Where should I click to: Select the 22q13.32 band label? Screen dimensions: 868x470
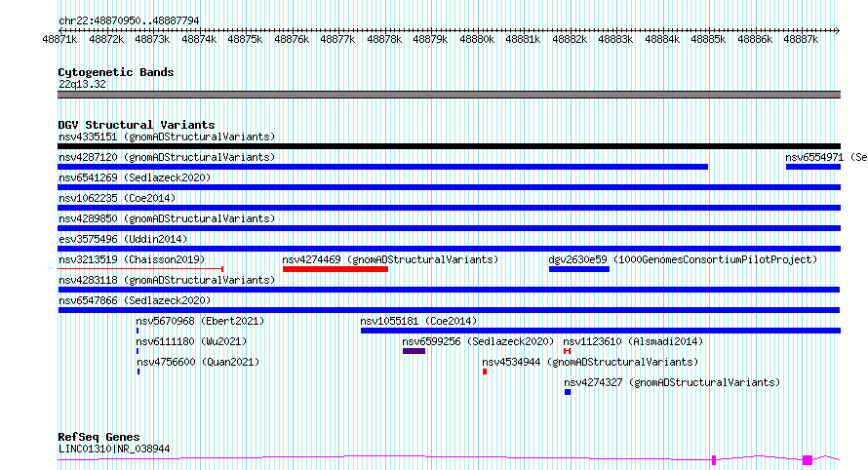[x=82, y=84]
